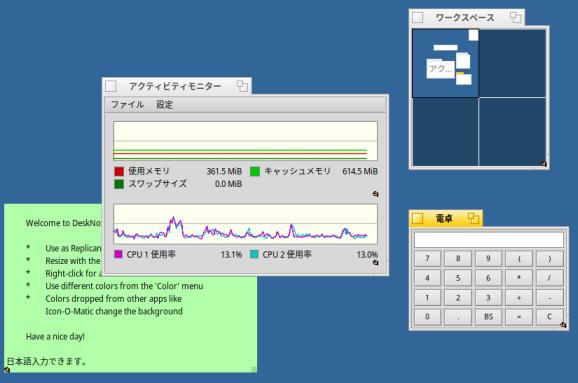Open the ファイル menu in Activity Monitor
The image size is (578, 383).
pyautogui.click(x=127, y=105)
